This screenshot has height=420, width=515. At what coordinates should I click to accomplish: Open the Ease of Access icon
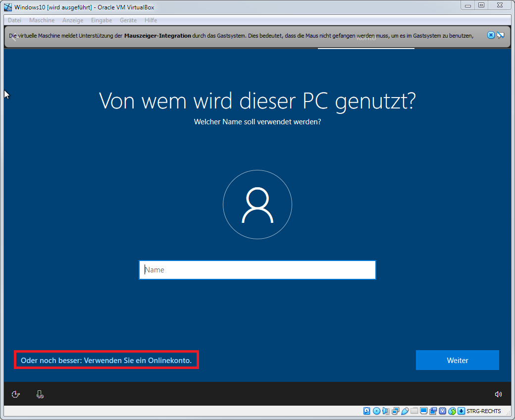15,394
